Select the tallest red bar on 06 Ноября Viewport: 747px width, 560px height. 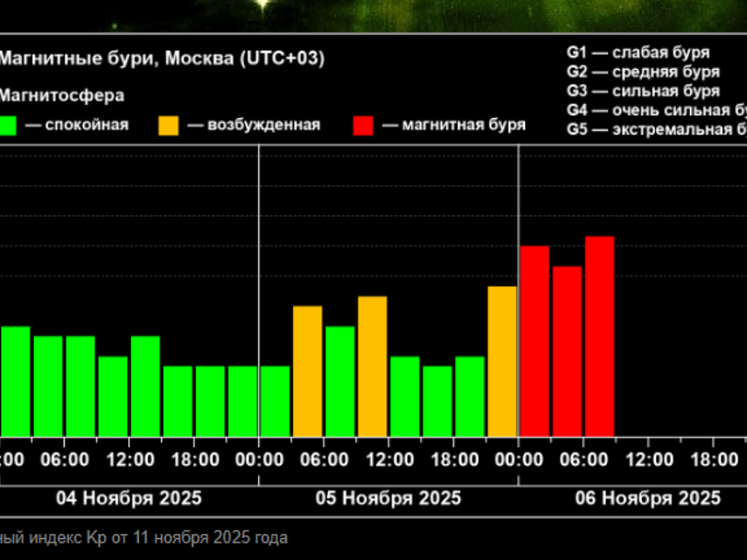(600, 335)
